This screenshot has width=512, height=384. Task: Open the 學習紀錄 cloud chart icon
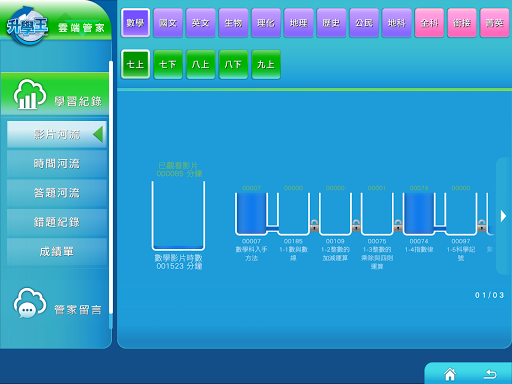(x=29, y=94)
